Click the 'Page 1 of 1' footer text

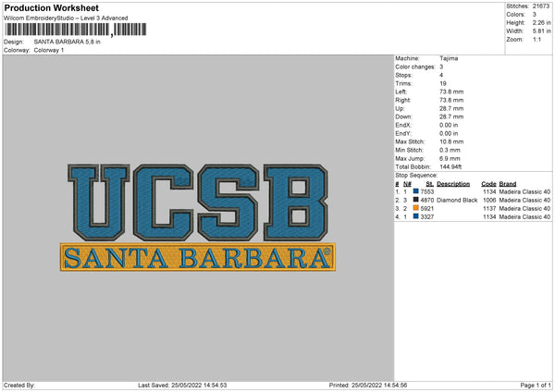(x=536, y=386)
